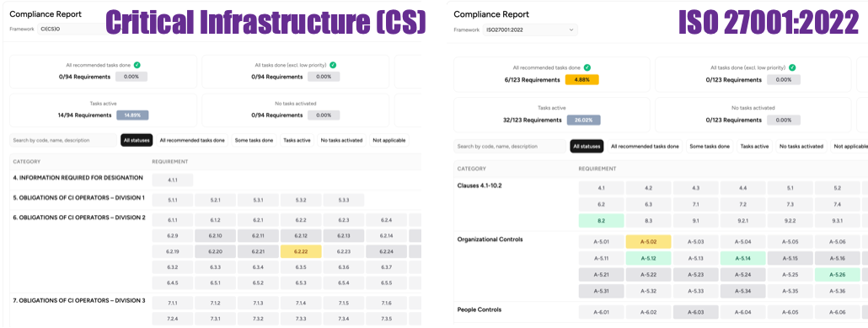
Task: Open the green control A-5.12
Action: (648, 258)
